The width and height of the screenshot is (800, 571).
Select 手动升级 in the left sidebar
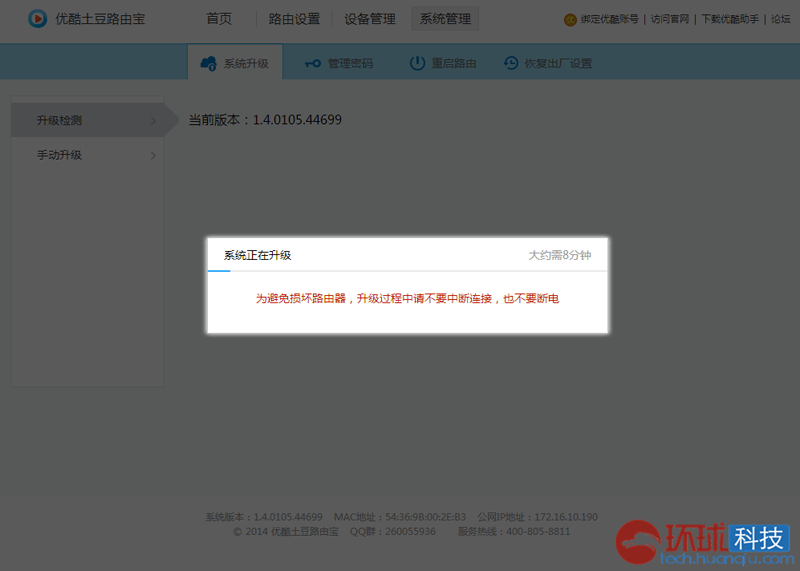[x=60, y=155]
